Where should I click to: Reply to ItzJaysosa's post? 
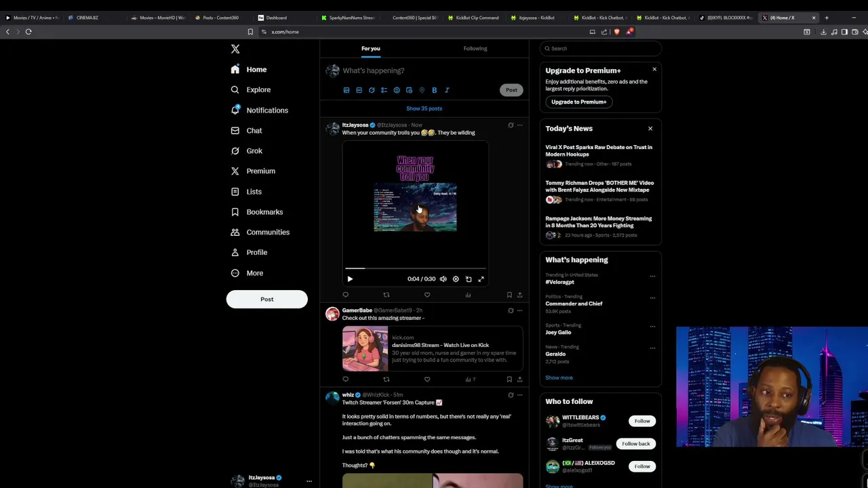(x=345, y=295)
